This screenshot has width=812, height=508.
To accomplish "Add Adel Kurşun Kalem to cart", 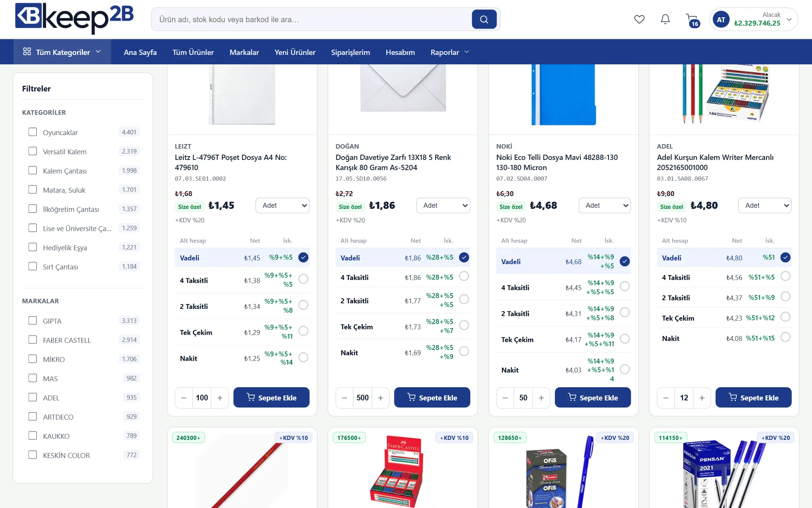I will (x=753, y=397).
